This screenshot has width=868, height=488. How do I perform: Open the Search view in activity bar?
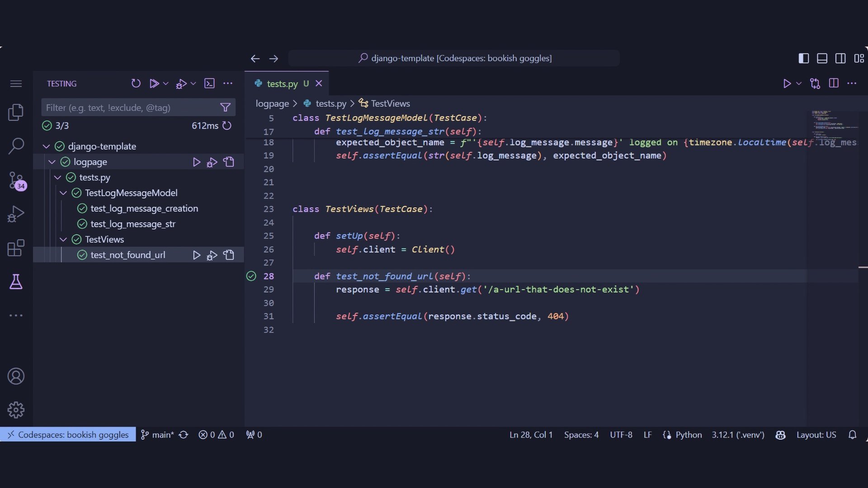point(16,146)
